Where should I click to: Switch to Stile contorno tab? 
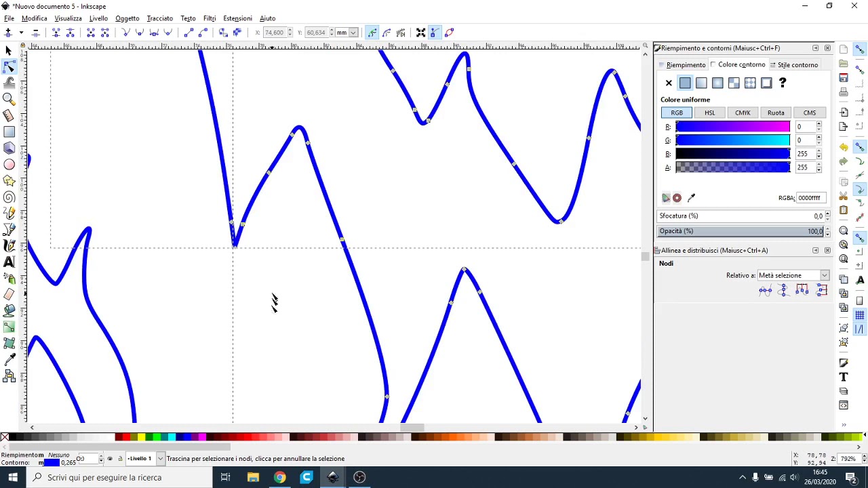coord(794,64)
